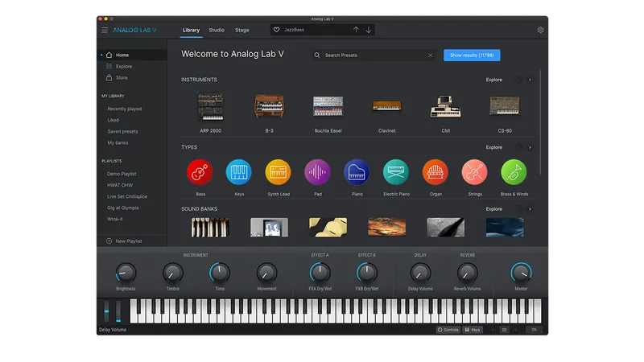This screenshot has width=644, height=362.
Task: Create a New Playlist
Action: click(x=125, y=241)
